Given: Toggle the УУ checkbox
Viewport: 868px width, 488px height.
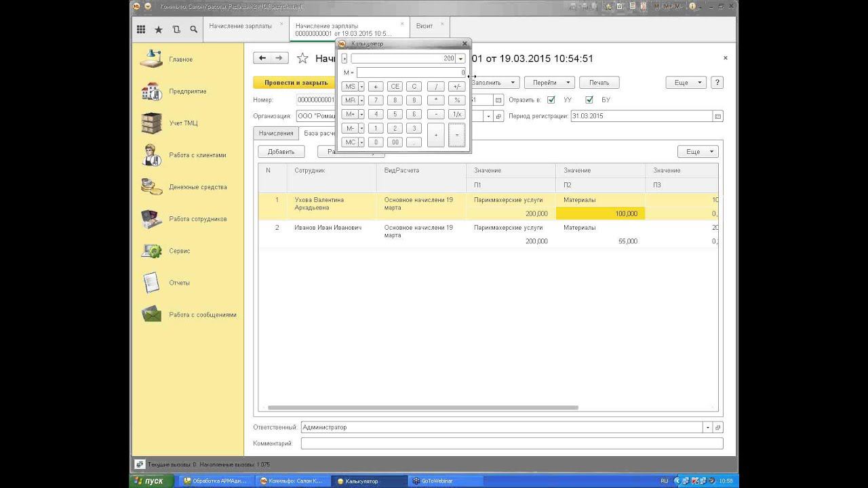Looking at the screenshot, I should 551,100.
